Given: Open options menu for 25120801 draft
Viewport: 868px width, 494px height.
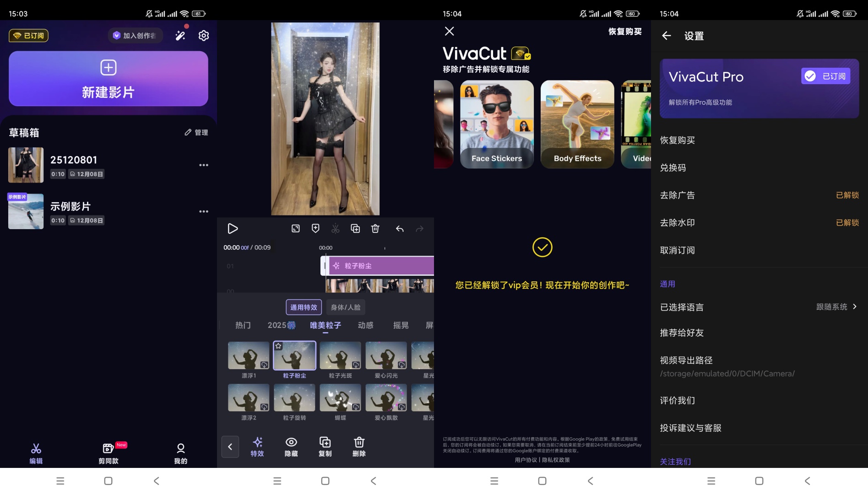Looking at the screenshot, I should point(204,165).
